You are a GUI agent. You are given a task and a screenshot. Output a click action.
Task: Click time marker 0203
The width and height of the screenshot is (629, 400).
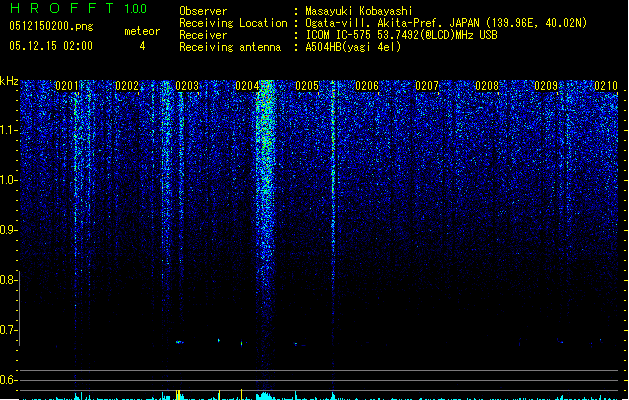[x=187, y=86]
